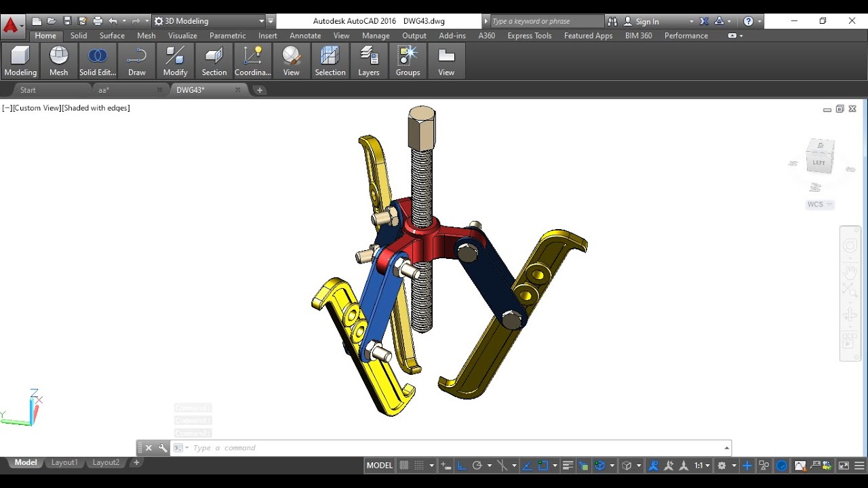Click the Shaded with edges visual style label
This screenshot has height=488, width=868.
coord(96,108)
